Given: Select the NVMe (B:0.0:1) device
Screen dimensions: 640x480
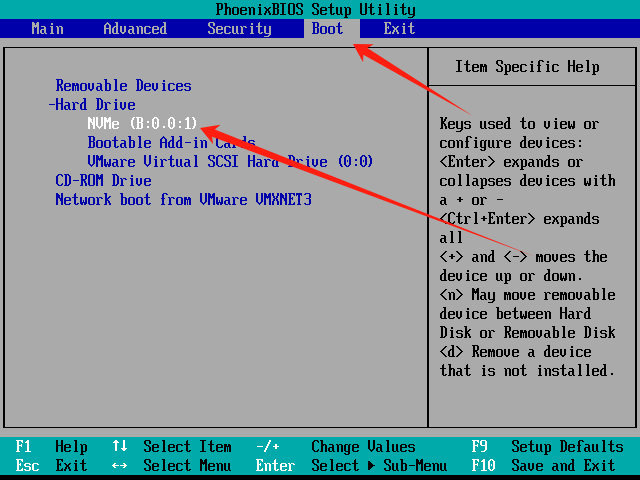Looking at the screenshot, I should (142, 124).
